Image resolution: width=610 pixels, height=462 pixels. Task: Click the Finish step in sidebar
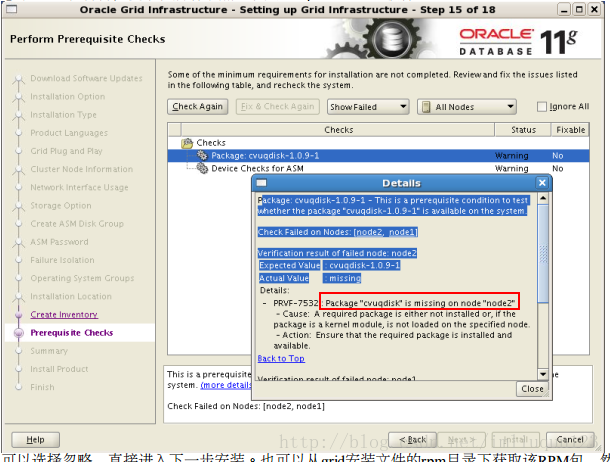point(42,387)
